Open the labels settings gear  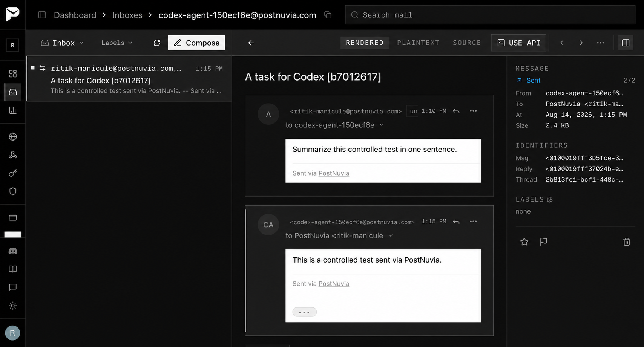[x=550, y=200]
